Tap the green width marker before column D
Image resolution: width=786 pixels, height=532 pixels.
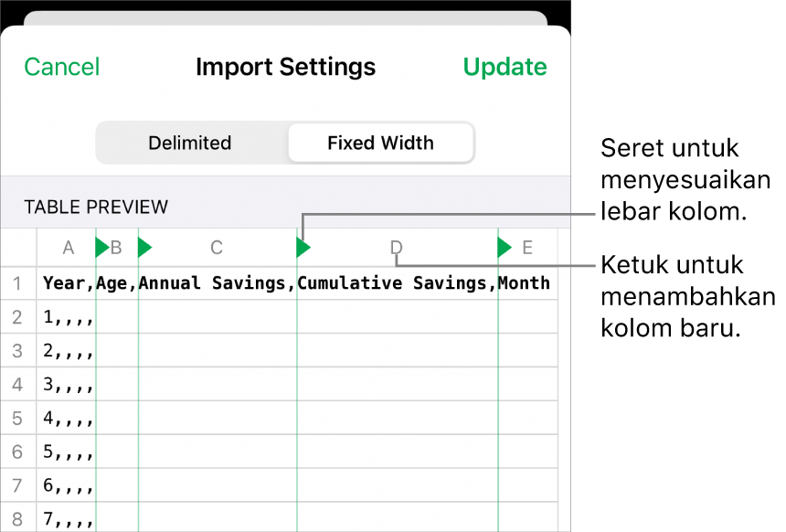[302, 248]
